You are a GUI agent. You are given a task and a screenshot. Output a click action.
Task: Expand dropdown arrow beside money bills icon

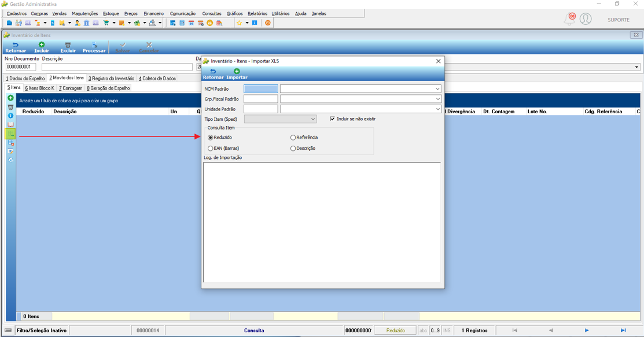pyautogui.click(x=145, y=23)
